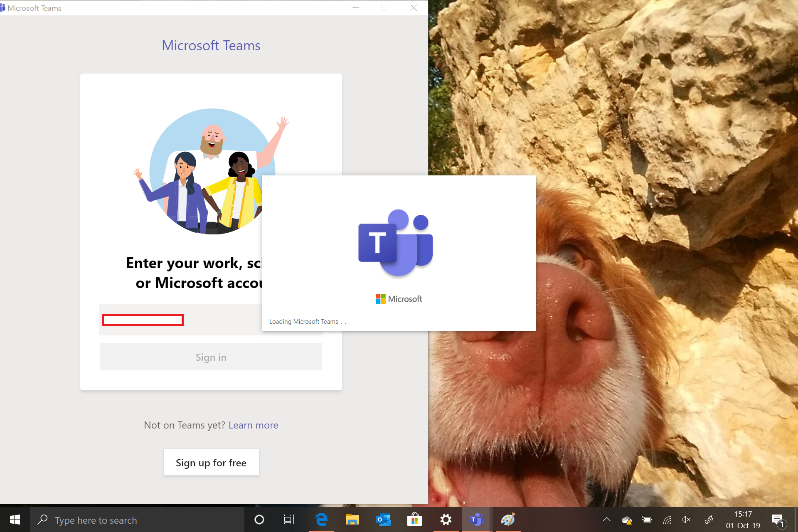Launch Microsoft Edge from taskbar
798x532 pixels.
point(321,520)
